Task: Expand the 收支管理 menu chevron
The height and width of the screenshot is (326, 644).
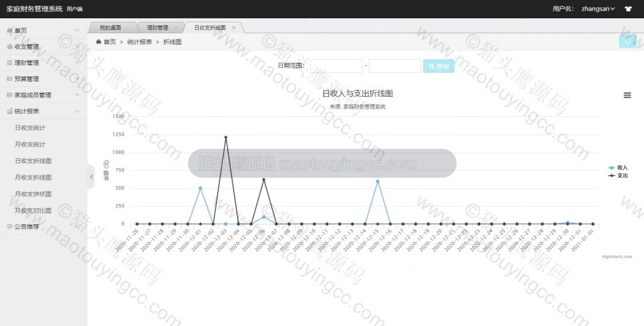Action: (x=77, y=46)
